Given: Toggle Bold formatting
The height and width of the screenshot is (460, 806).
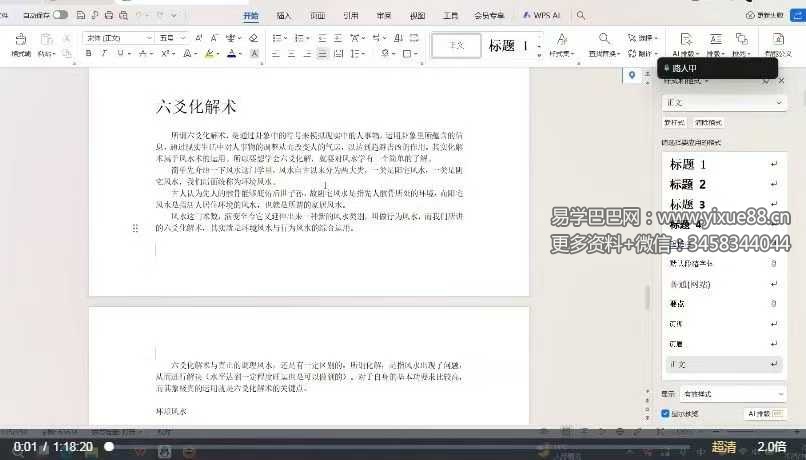Looking at the screenshot, I should click(x=88, y=53).
